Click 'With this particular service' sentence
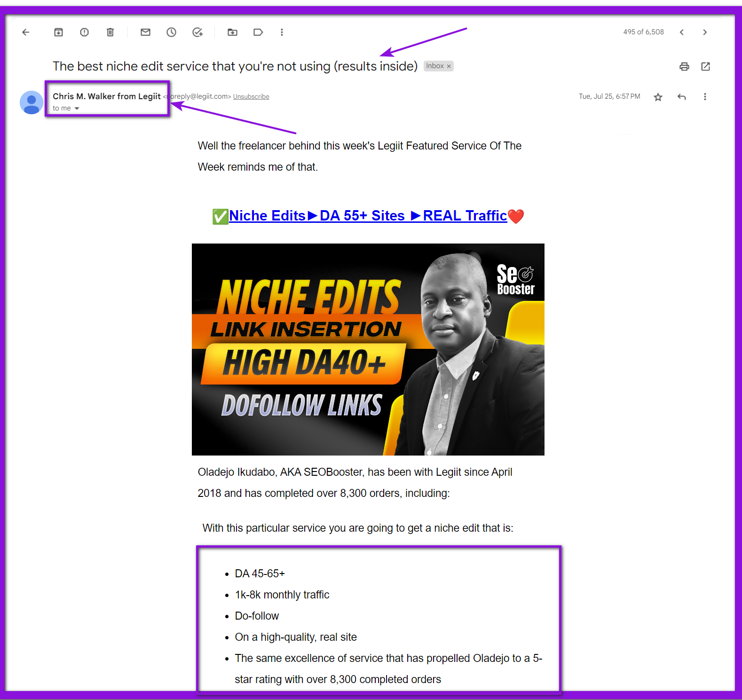This screenshot has width=742, height=700. (358, 528)
